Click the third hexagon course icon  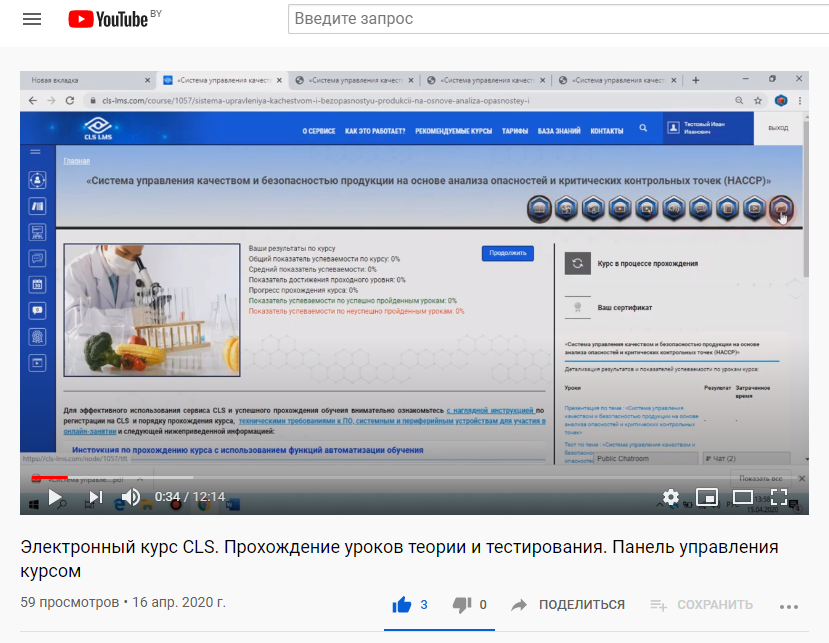pyautogui.click(x=593, y=209)
